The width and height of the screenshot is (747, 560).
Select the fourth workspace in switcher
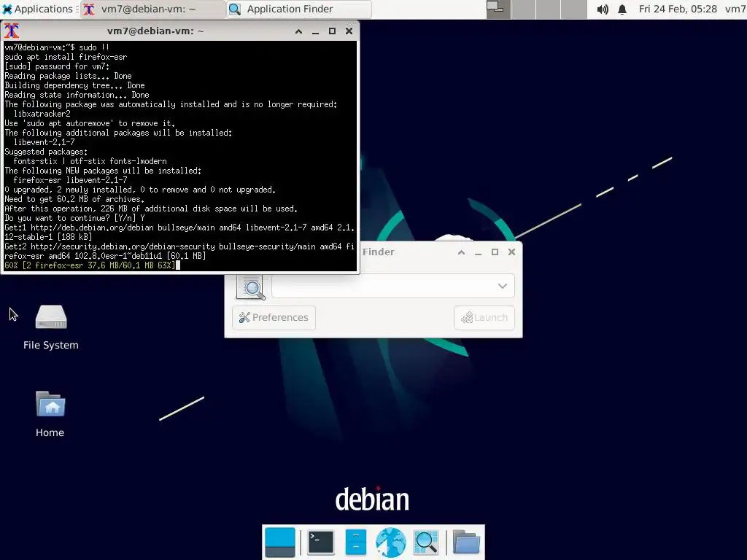pyautogui.click(x=573, y=9)
